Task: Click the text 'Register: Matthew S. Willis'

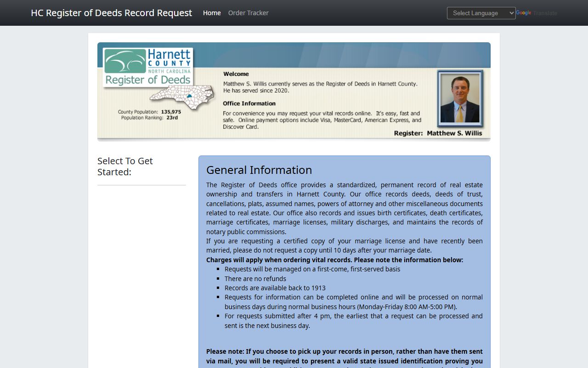Action: click(438, 133)
